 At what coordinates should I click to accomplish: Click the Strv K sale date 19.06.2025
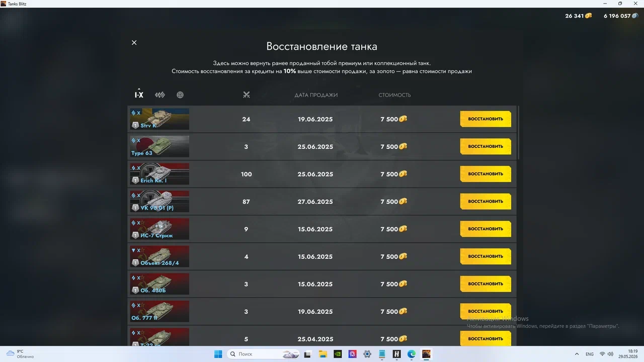click(x=315, y=119)
